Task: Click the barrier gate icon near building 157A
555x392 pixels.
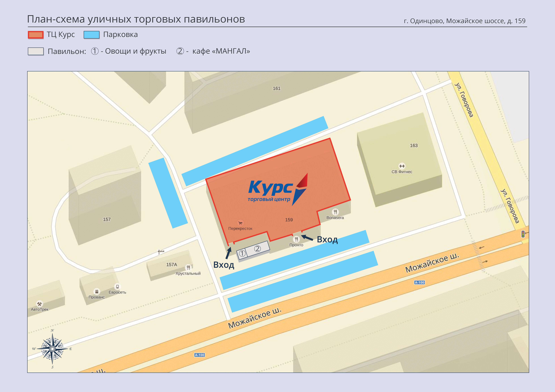Action: pyautogui.click(x=161, y=252)
